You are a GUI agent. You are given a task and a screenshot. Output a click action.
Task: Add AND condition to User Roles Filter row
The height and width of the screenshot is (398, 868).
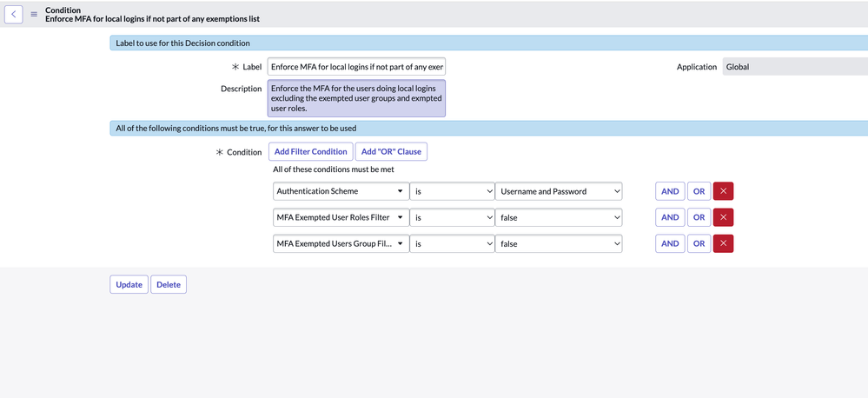click(670, 217)
